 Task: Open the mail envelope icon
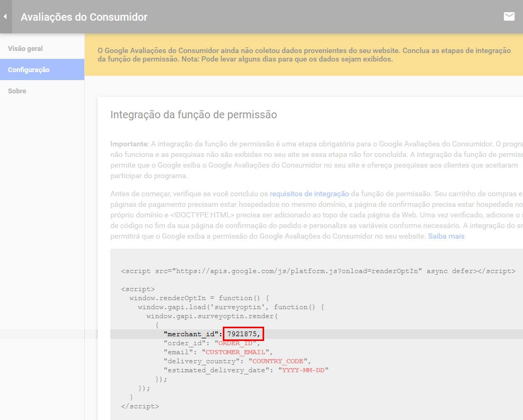click(509, 16)
